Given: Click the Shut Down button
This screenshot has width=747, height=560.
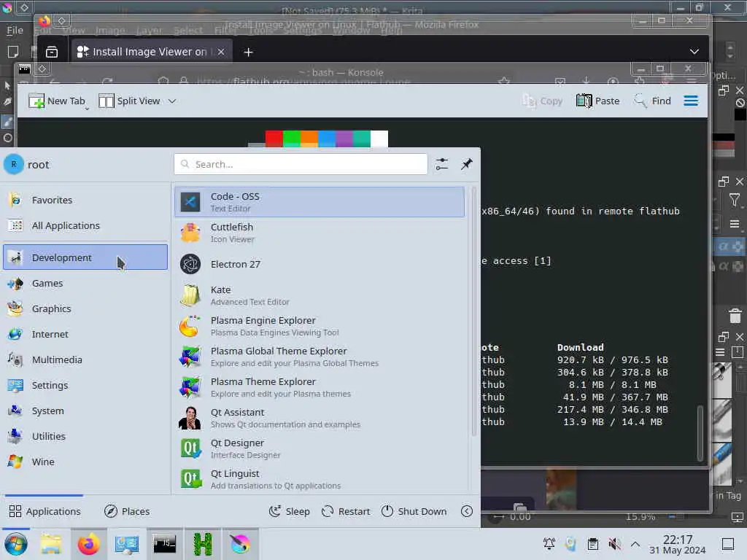Looking at the screenshot, I should pos(414,511).
